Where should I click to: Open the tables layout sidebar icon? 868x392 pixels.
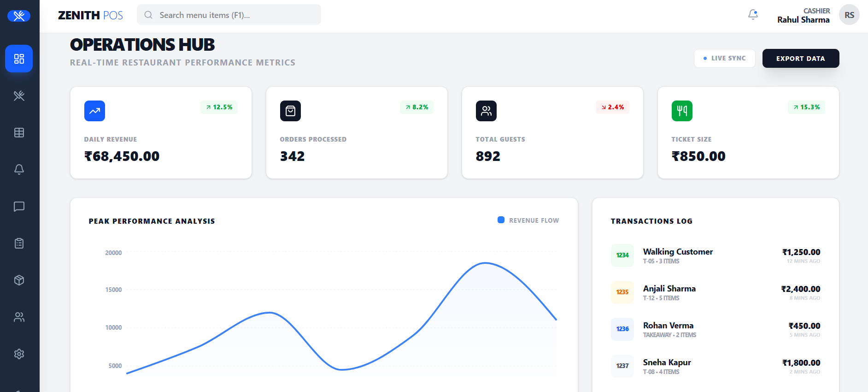click(x=19, y=132)
